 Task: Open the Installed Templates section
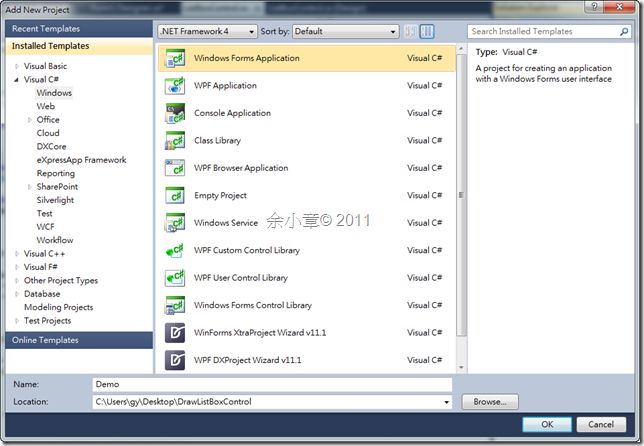coord(79,46)
